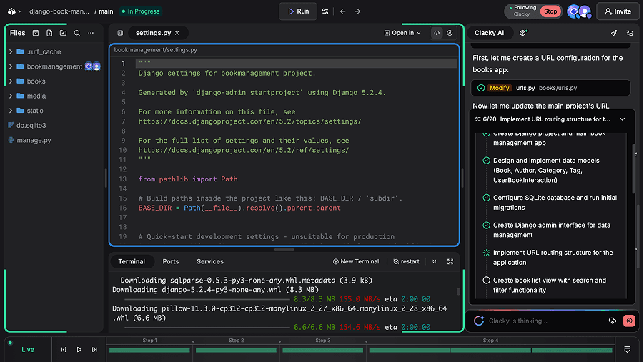Play the session timeline
The width and height of the screenshot is (644, 362).
coord(79,350)
